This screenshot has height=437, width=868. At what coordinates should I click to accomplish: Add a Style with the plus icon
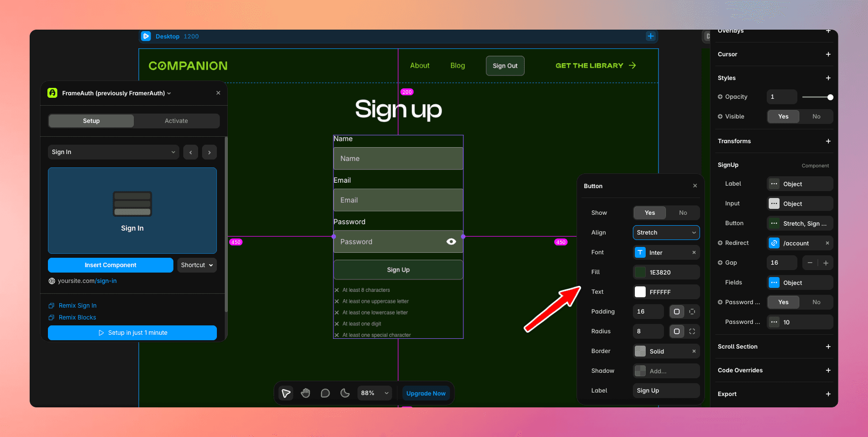pos(828,78)
